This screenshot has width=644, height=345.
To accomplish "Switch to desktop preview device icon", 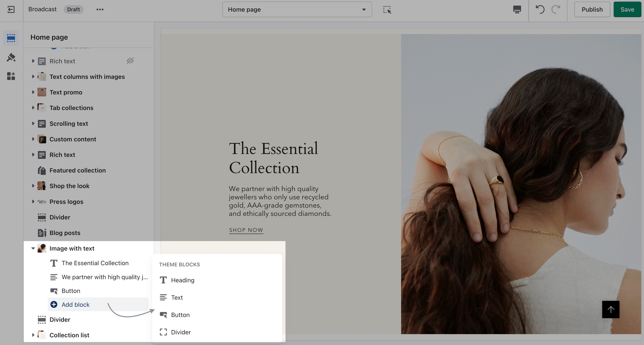I will pyautogui.click(x=517, y=9).
